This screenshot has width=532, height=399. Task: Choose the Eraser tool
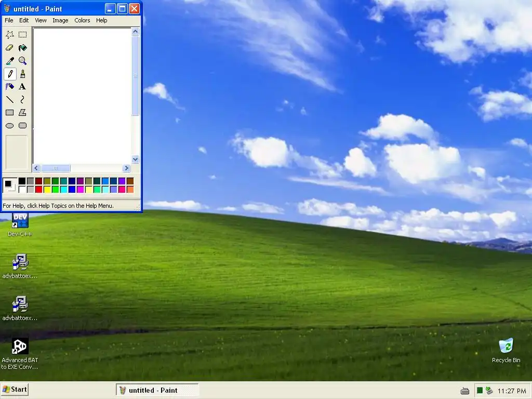coord(10,48)
